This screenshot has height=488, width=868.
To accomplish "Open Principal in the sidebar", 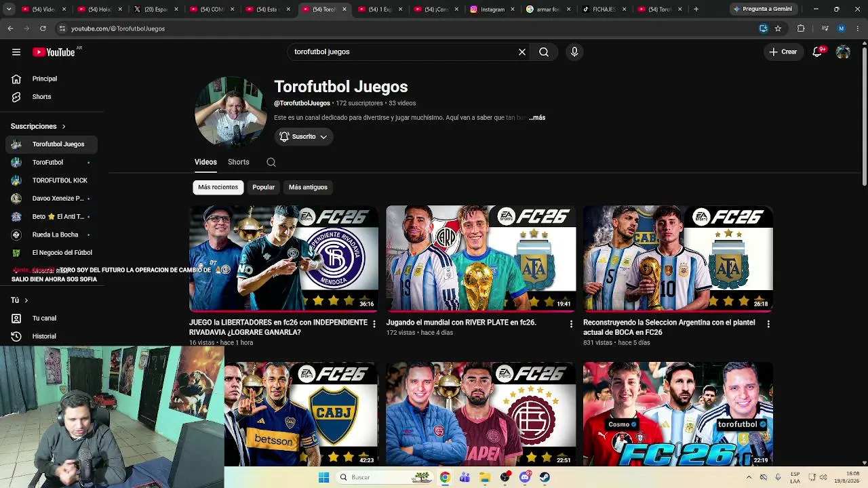I will (52, 79).
